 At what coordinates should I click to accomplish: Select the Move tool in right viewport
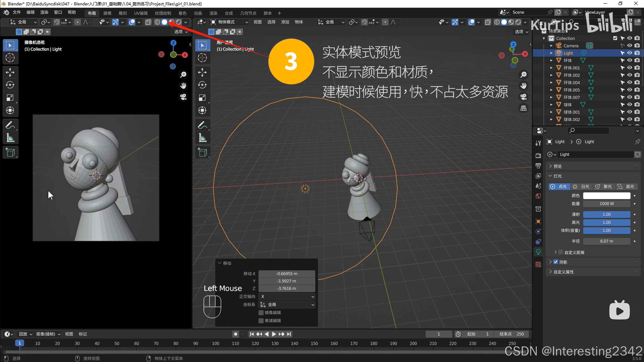tap(202, 72)
